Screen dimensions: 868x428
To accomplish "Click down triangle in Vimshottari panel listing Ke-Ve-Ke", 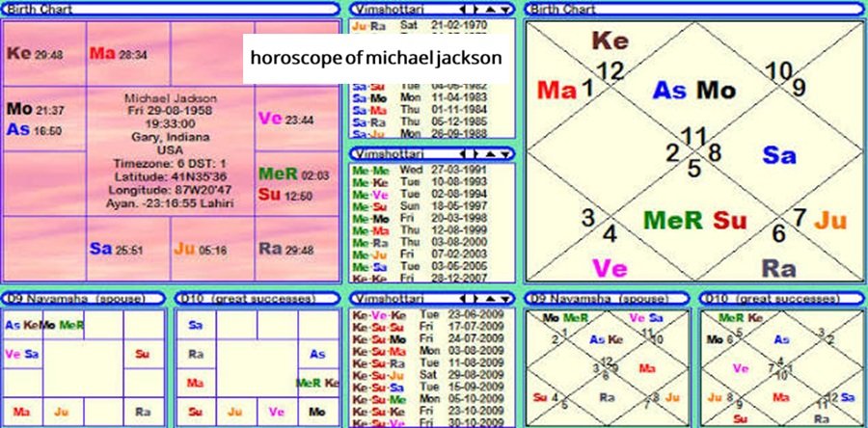I will coord(504,299).
